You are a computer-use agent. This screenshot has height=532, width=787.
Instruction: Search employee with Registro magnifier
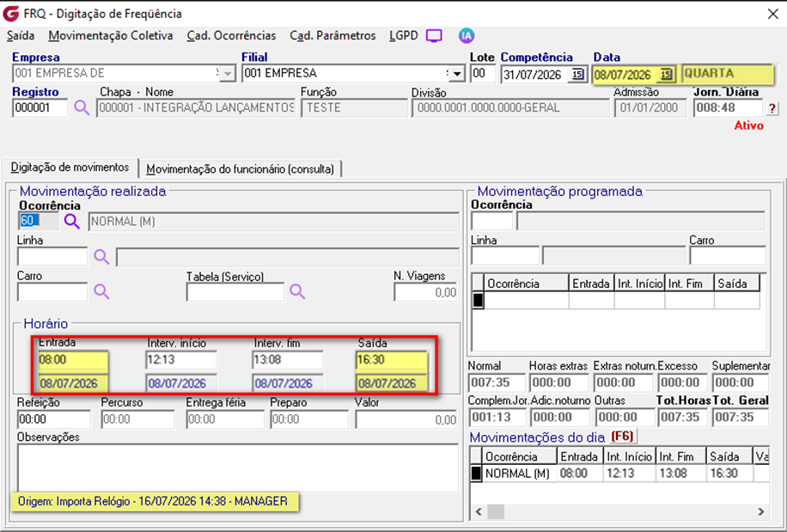(82, 107)
